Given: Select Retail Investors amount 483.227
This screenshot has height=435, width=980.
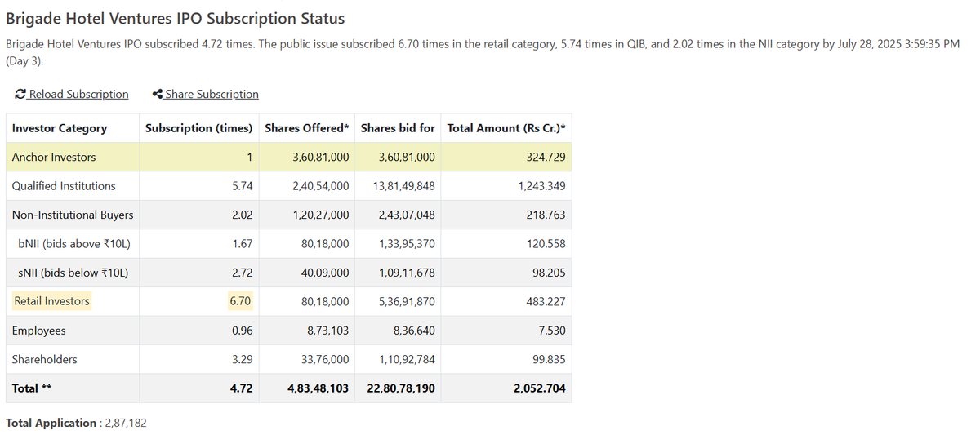Looking at the screenshot, I should coord(546,301).
